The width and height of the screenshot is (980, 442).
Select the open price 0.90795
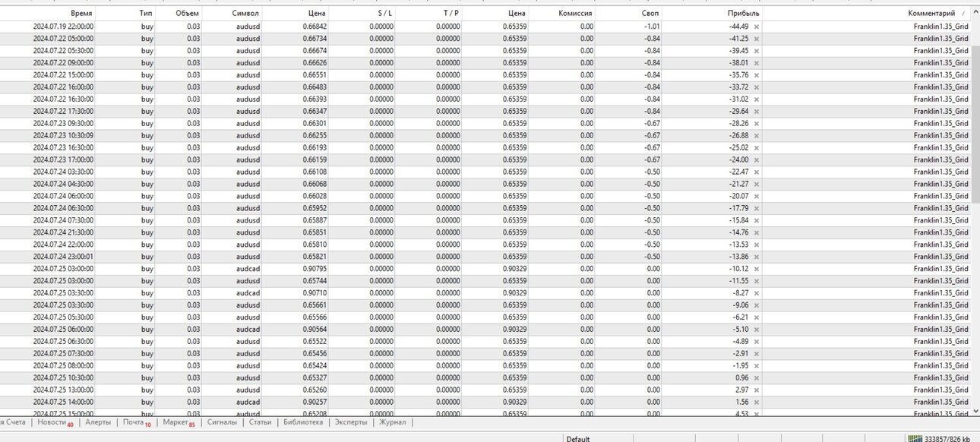click(315, 269)
